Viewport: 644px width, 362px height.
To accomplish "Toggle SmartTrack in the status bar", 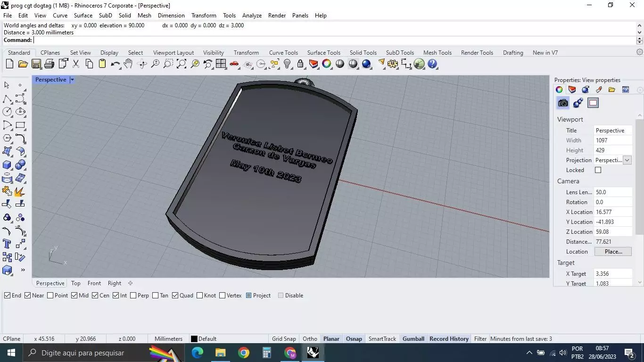I will coord(382,339).
